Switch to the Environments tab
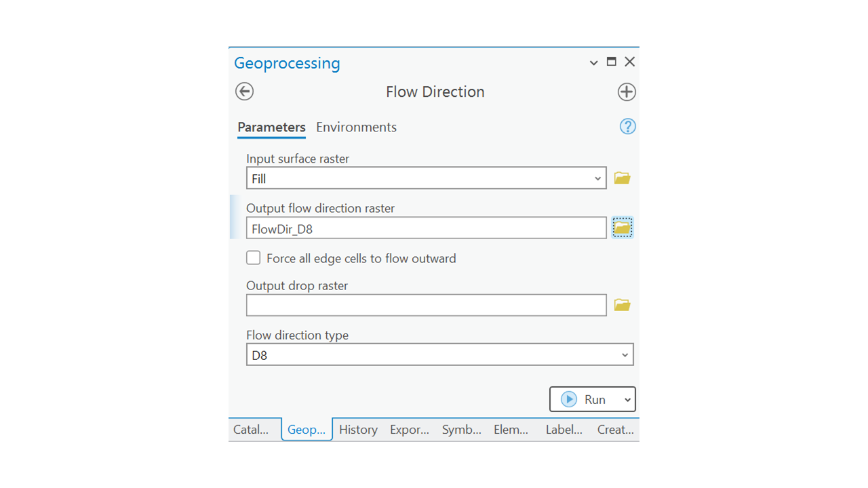 (356, 127)
